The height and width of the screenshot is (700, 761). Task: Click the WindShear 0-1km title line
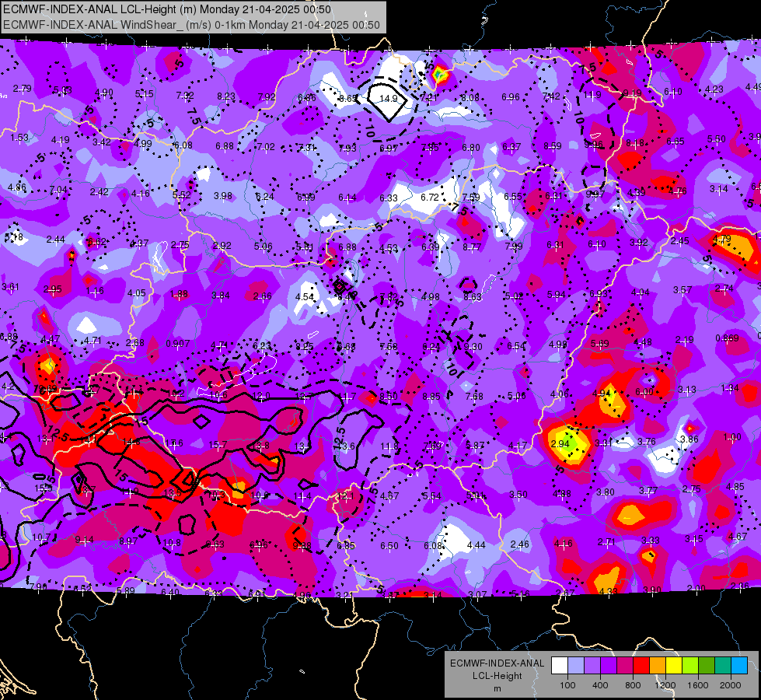191,25
